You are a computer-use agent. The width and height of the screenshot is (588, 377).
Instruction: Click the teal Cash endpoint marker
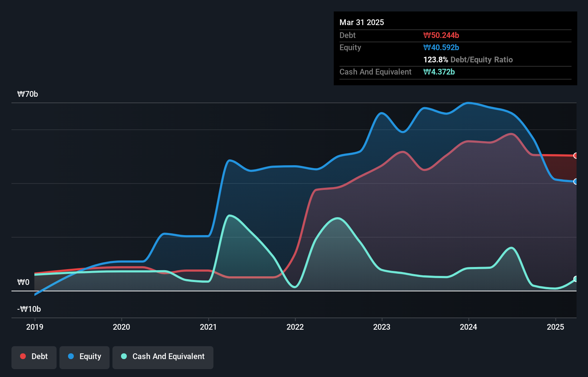click(575, 279)
